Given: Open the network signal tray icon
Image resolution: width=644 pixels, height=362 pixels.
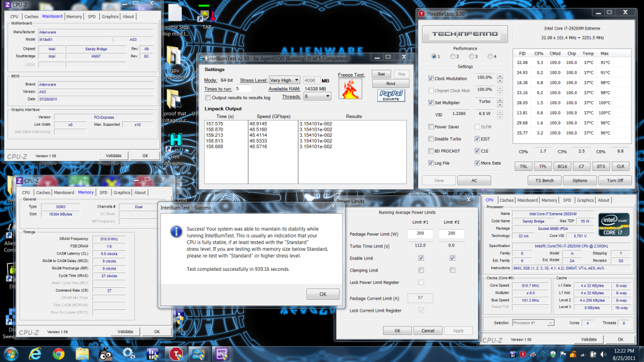Looking at the screenshot, I should [583, 354].
